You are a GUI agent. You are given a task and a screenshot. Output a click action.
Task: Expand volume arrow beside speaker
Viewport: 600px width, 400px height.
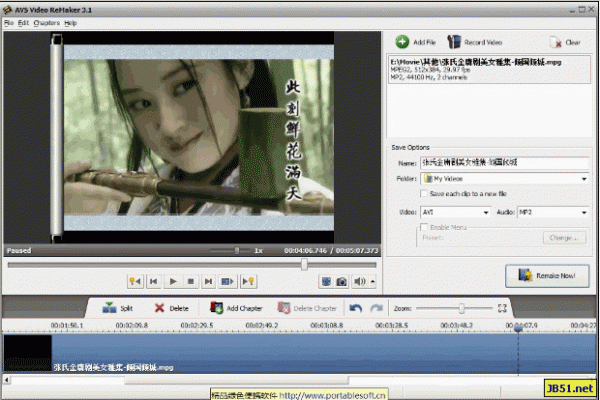tap(373, 282)
